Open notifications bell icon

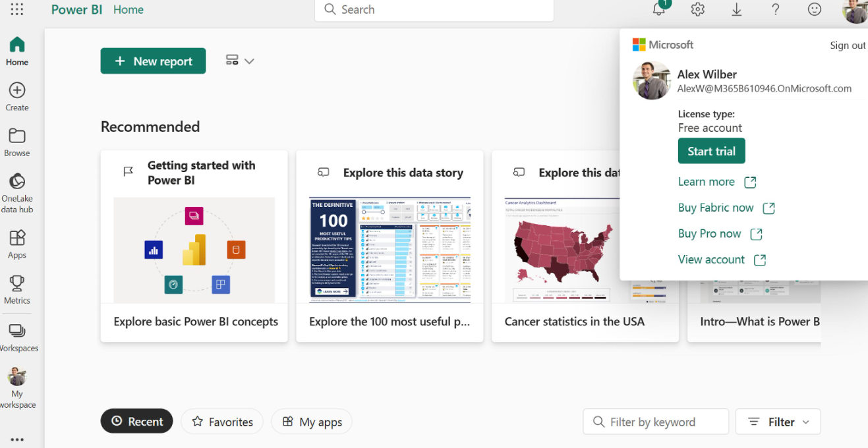(x=659, y=9)
